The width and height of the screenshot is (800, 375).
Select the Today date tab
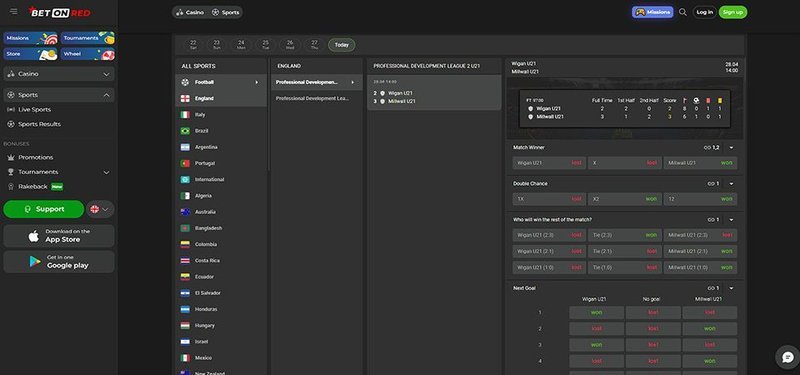pos(341,45)
